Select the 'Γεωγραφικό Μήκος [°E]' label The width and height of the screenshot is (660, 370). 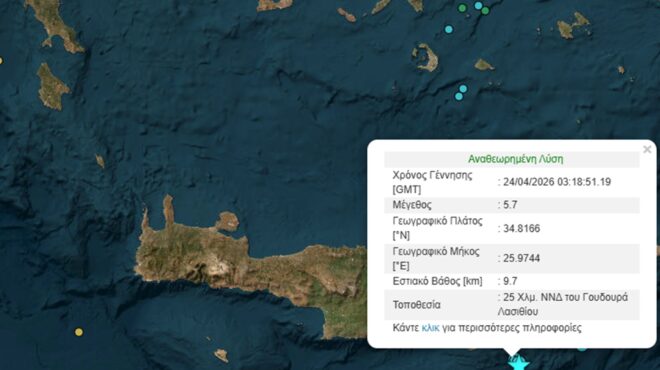click(x=436, y=258)
